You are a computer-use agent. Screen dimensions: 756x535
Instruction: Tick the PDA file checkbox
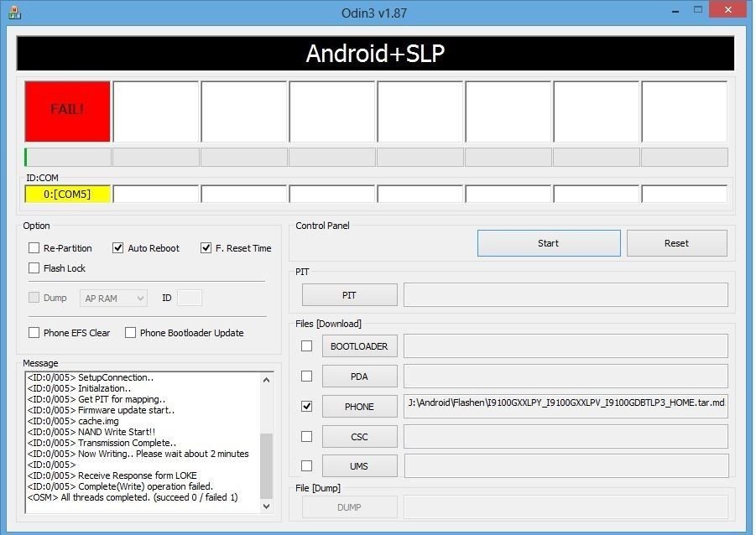306,376
